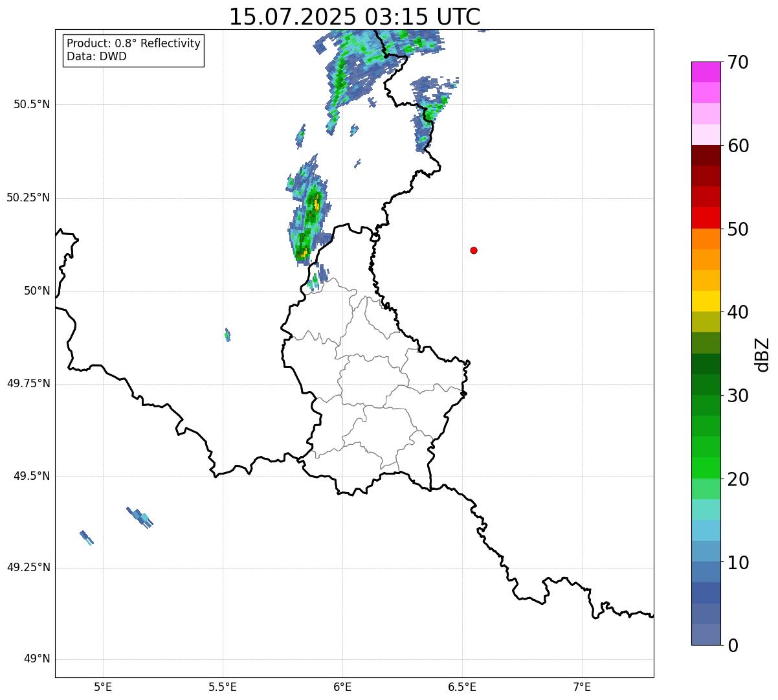The height and width of the screenshot is (700, 778).
Task: Click the 50°N latitude label
Action: tap(37, 291)
